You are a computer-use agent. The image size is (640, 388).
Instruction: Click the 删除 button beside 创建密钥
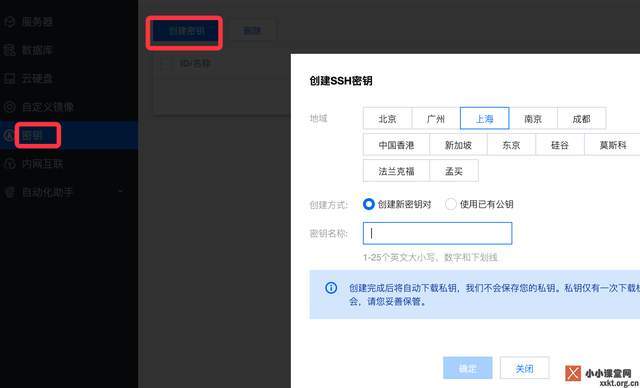point(252,31)
